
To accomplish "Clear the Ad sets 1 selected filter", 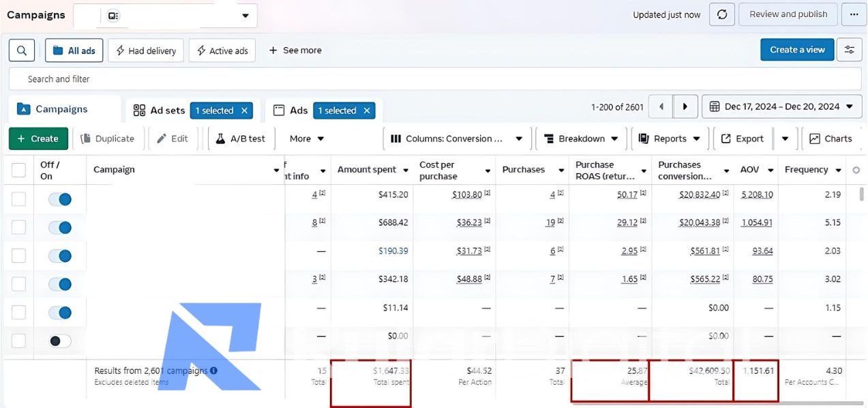I will (x=244, y=111).
